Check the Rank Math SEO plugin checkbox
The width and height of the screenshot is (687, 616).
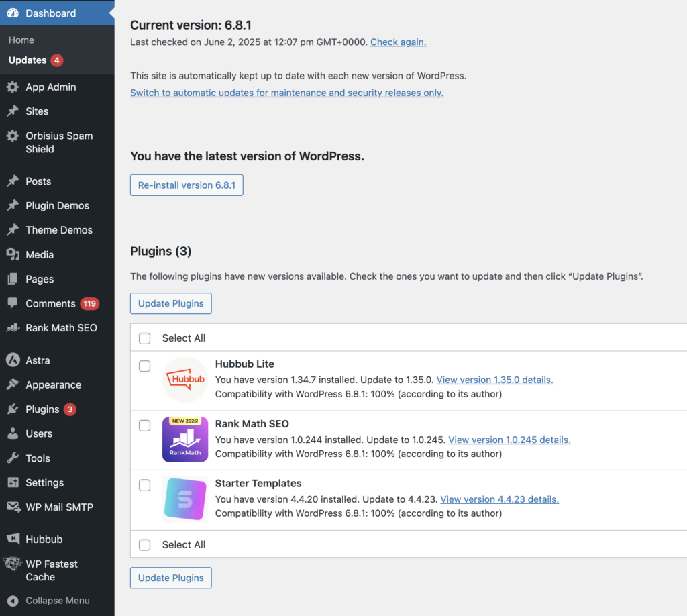(144, 426)
